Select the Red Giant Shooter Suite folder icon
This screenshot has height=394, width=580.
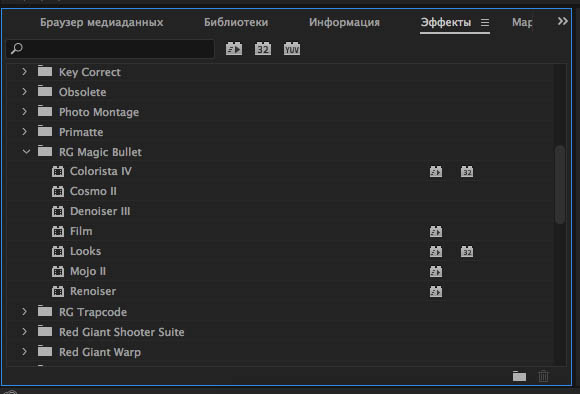tap(45, 331)
